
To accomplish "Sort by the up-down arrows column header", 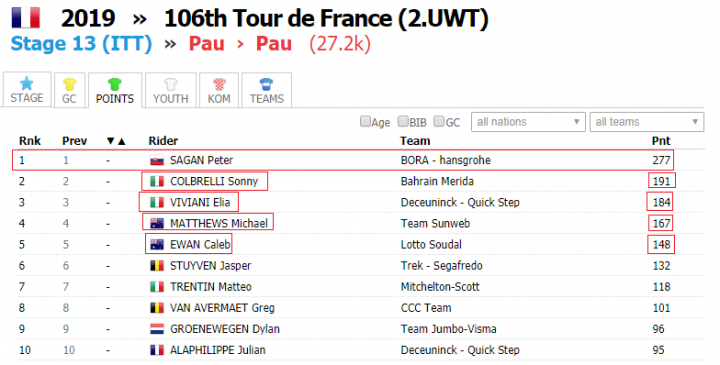I will (116, 141).
